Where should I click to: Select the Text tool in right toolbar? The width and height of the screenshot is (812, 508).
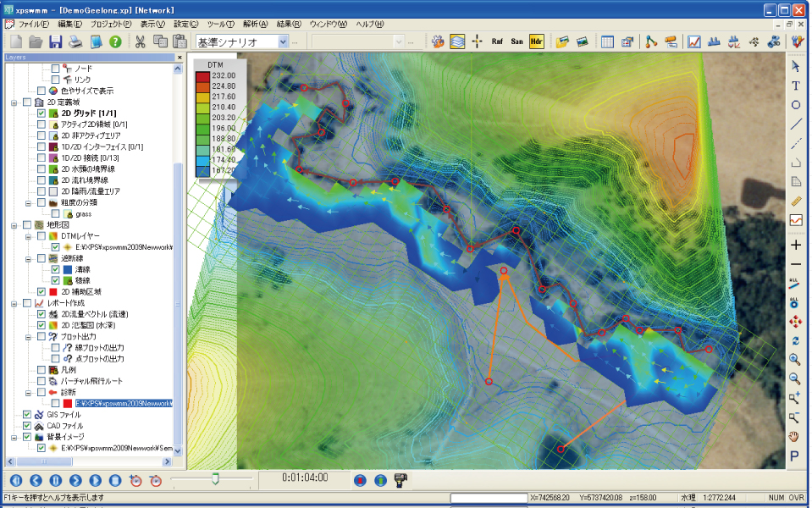click(x=795, y=86)
